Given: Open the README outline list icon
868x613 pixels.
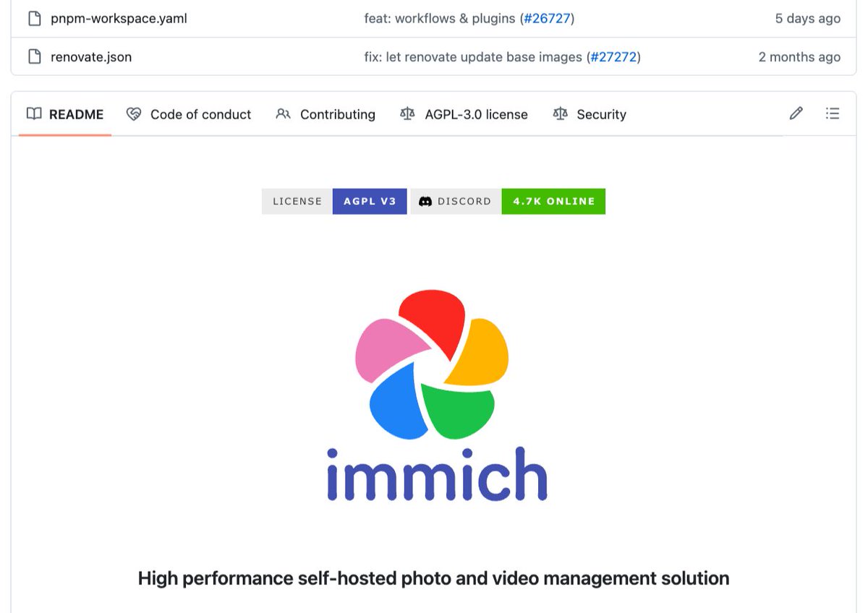Looking at the screenshot, I should (x=833, y=113).
